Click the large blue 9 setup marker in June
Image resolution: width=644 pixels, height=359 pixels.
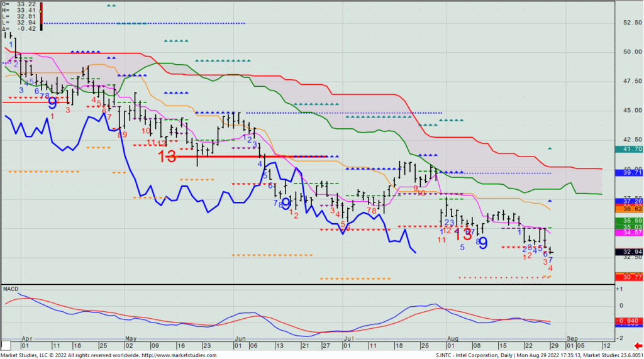(x=286, y=203)
